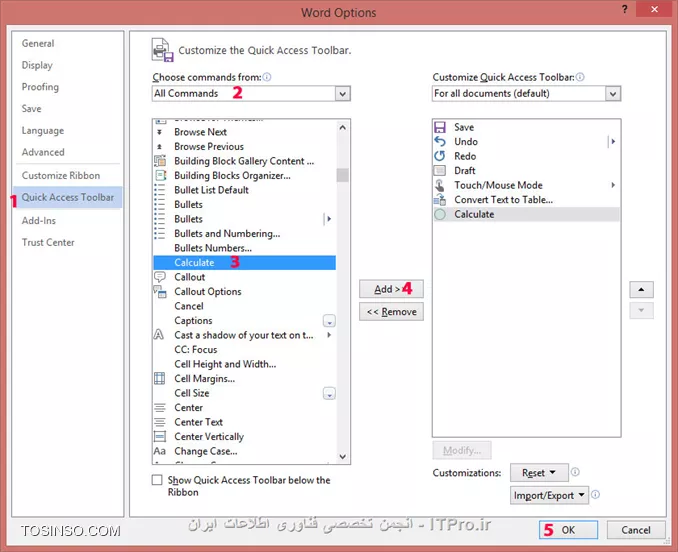Click the Center Text icon
The width and height of the screenshot is (678, 552).
coord(160,422)
